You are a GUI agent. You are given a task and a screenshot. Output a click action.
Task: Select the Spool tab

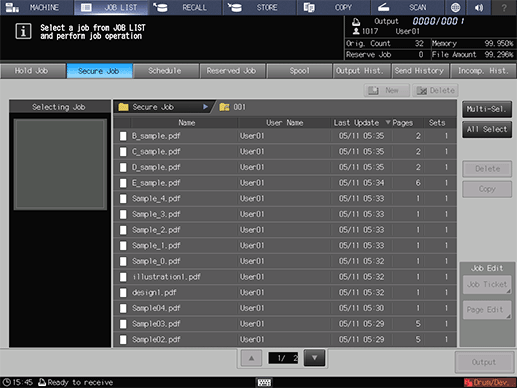[x=299, y=71]
